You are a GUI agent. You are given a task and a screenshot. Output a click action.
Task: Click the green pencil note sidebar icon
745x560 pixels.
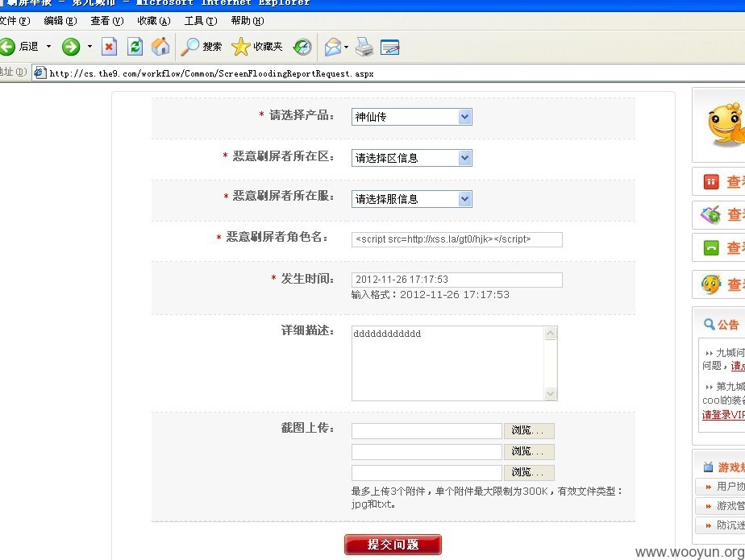pos(711,214)
